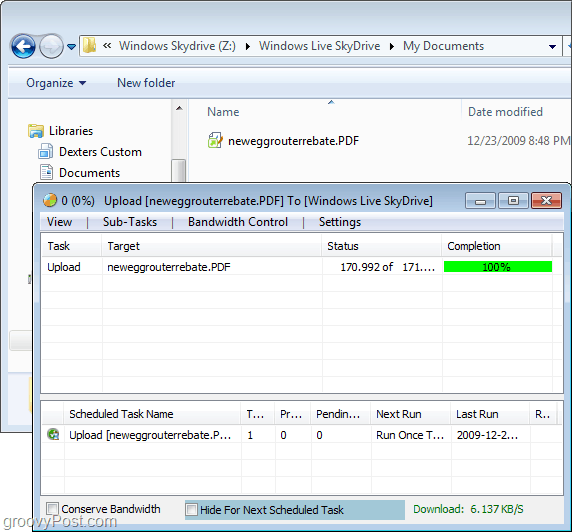Click the navigation pane scrollbar thumb
The width and height of the screenshot is (572, 532).
click(179, 170)
